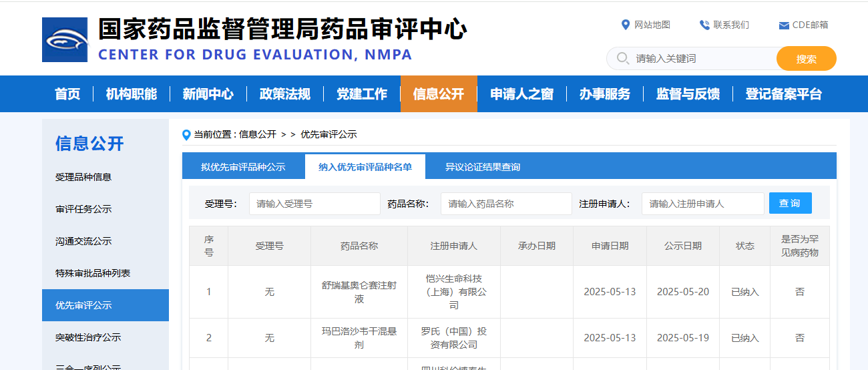Image resolution: width=868 pixels, height=370 pixels.
Task: Click the CDE logo image
Action: [x=65, y=40]
